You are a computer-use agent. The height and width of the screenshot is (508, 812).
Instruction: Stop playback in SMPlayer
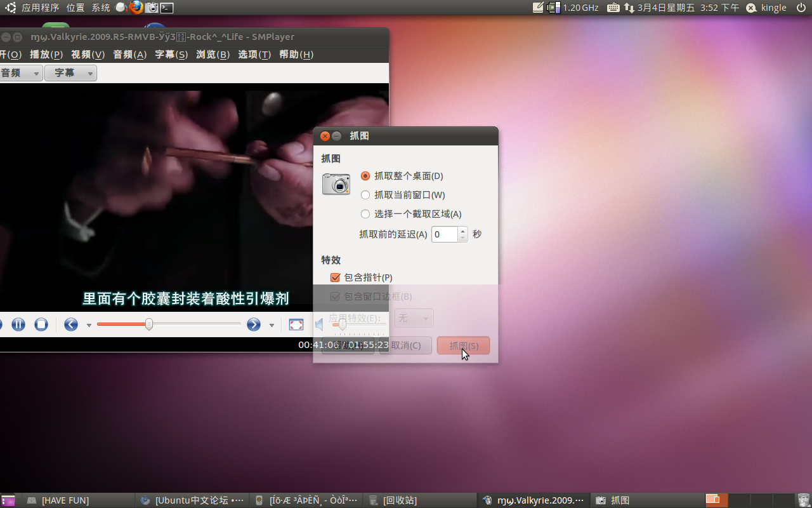[x=41, y=324]
